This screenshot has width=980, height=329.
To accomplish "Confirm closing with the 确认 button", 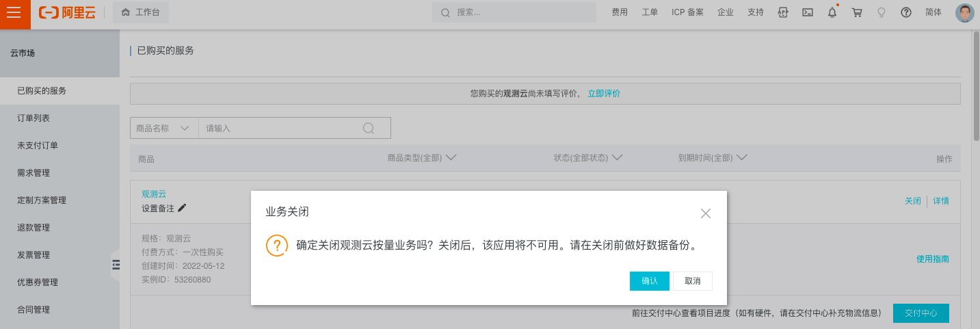I will tap(650, 281).
